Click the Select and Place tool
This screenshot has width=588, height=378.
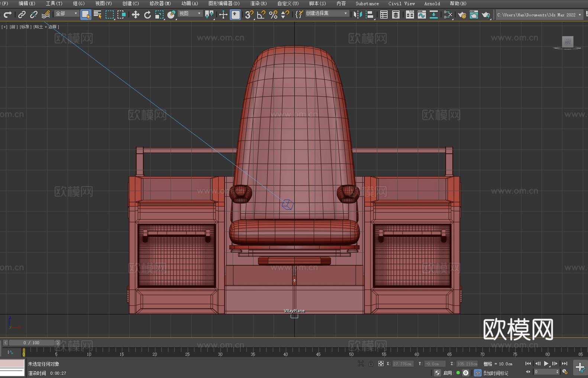(x=171, y=14)
